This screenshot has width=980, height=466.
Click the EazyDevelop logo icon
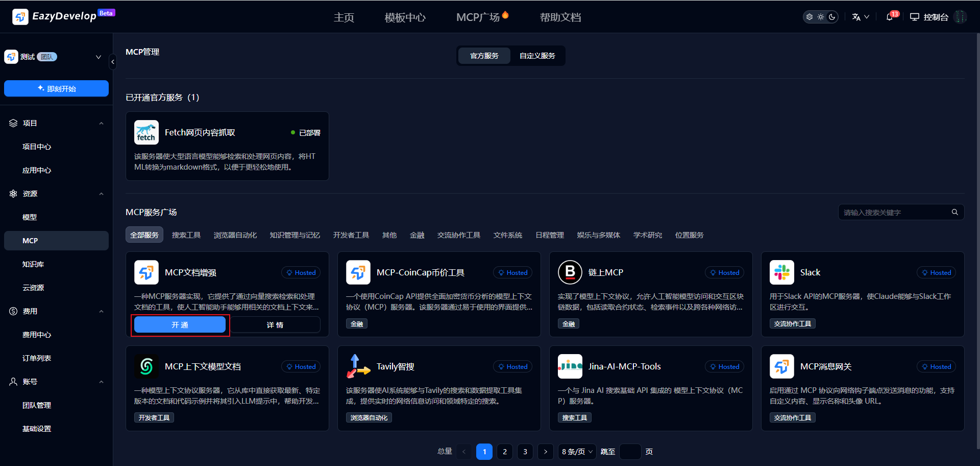click(x=20, y=17)
